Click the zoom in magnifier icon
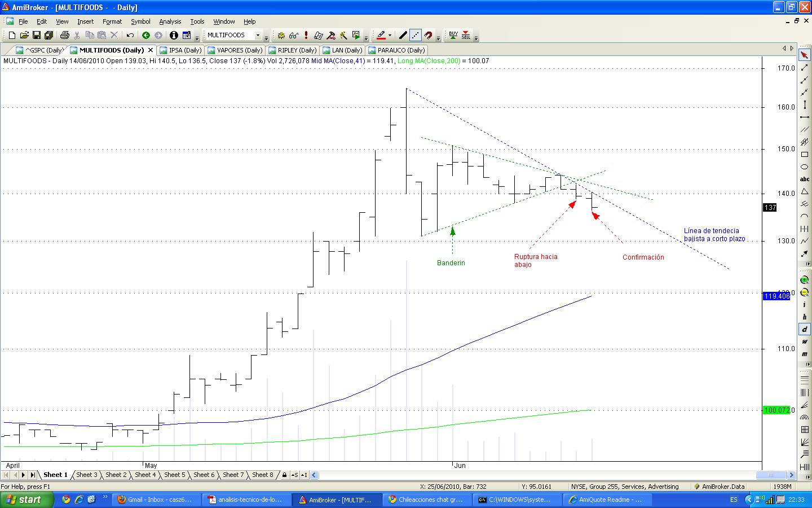The width and height of the screenshot is (812, 508). [805, 280]
